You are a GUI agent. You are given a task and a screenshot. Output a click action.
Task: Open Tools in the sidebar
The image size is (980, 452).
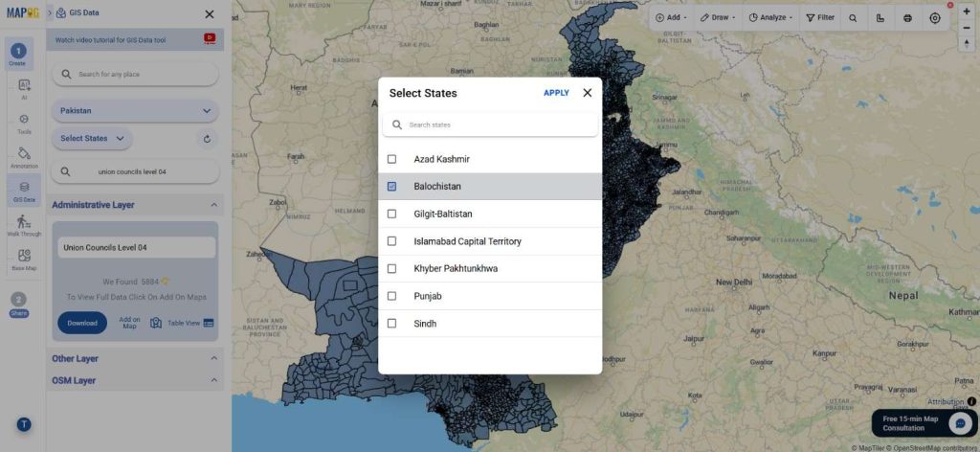(x=24, y=124)
